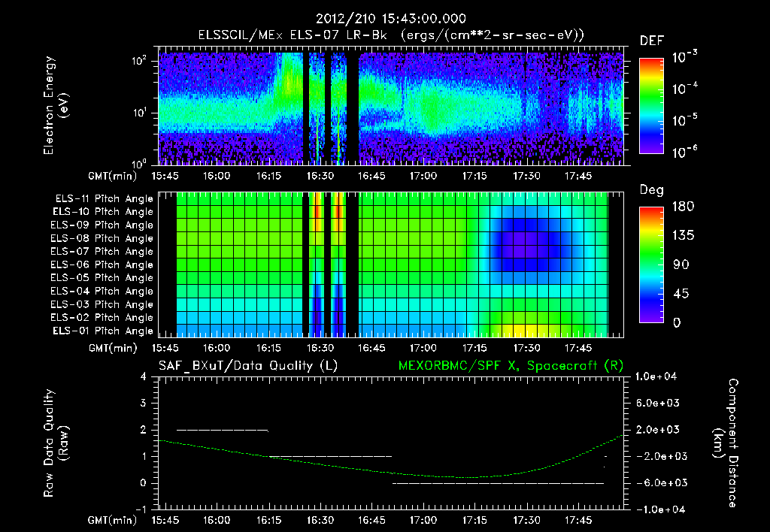Select ELS-03 Pitch Angle row label
The width and height of the screenshot is (770, 532).
[x=102, y=304]
